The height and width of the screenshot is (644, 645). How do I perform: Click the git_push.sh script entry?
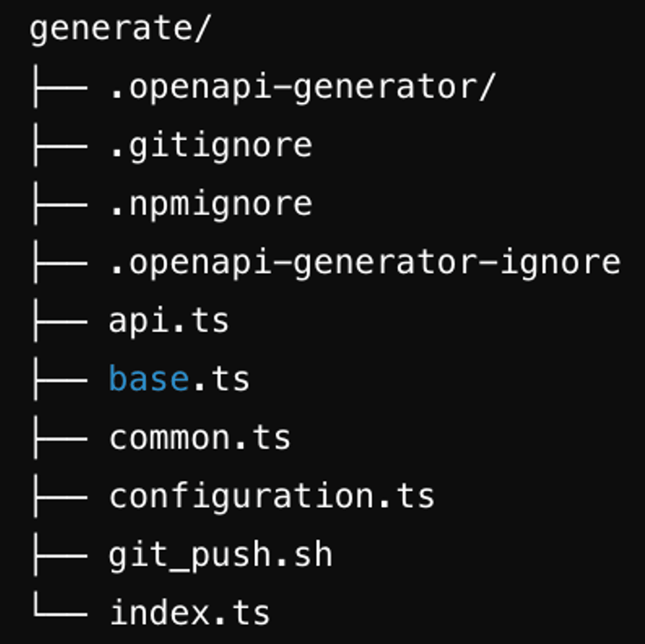tap(221, 555)
